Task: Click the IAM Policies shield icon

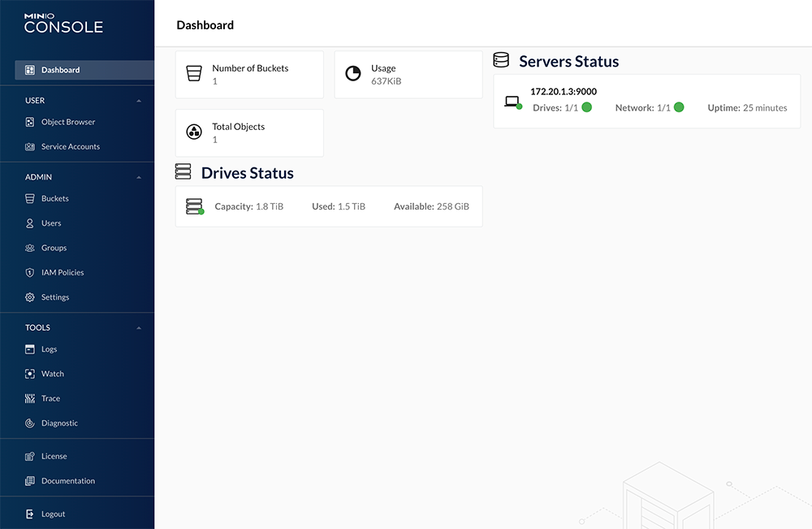Action: [30, 272]
